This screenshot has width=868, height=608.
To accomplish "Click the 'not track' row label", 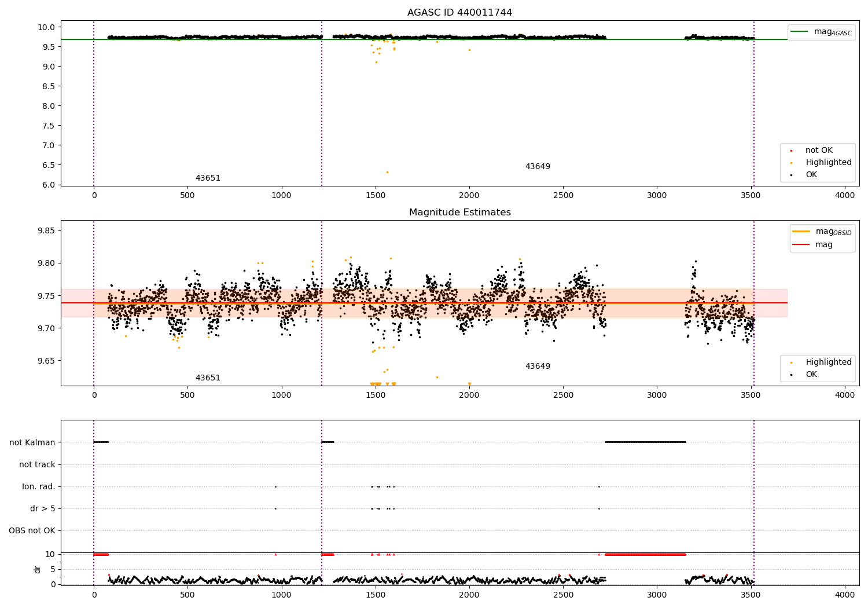I will tap(37, 464).
